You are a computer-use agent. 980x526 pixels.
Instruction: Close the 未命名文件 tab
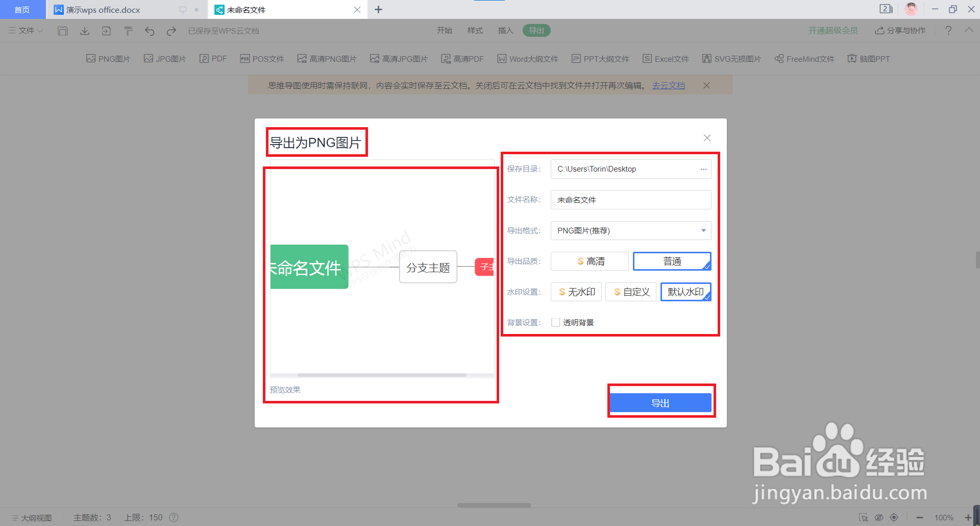[357, 10]
